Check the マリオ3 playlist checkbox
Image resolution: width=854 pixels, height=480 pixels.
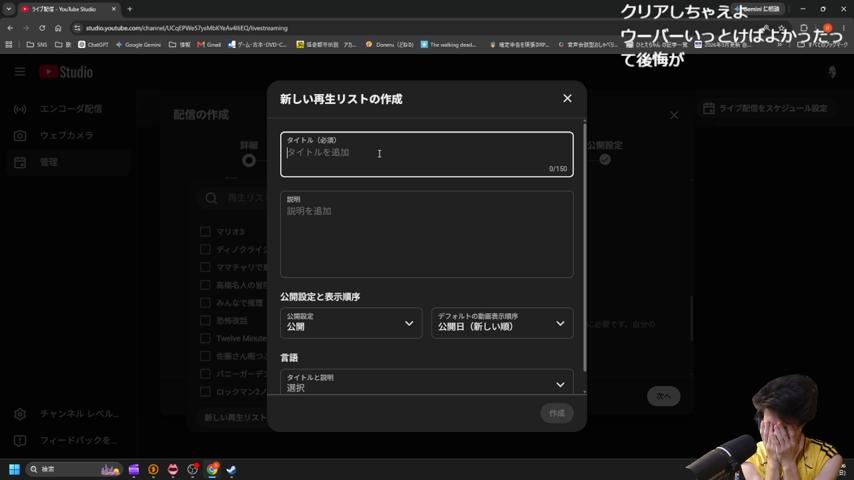(x=205, y=232)
